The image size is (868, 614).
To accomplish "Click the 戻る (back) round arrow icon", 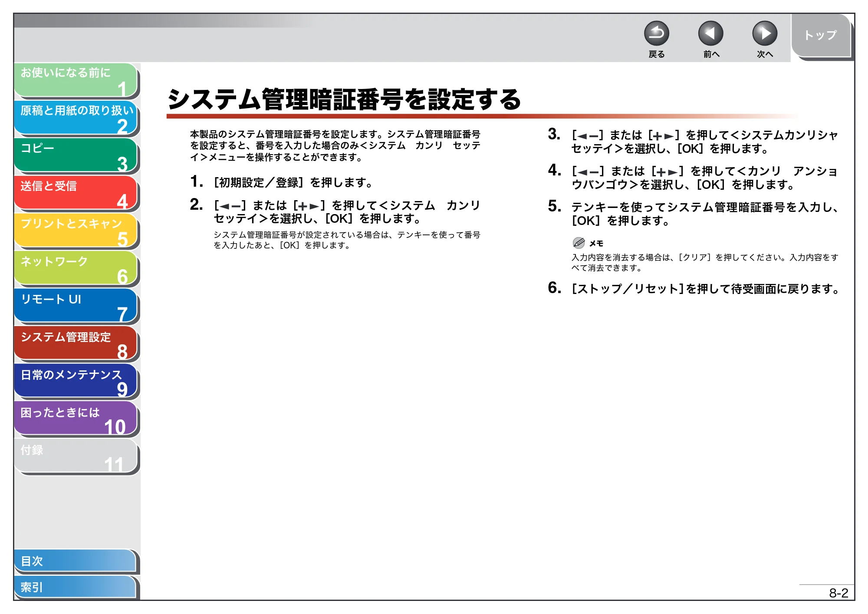I will pos(656,33).
